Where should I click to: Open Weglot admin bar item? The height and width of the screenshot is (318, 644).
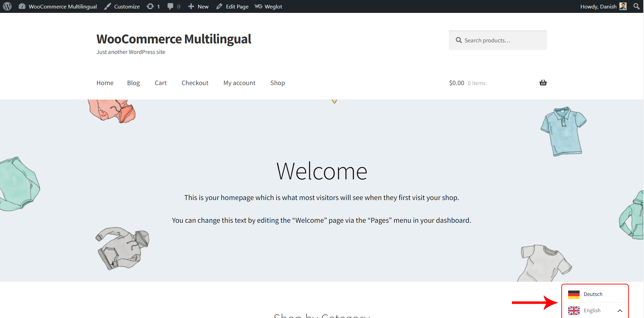[x=268, y=6]
